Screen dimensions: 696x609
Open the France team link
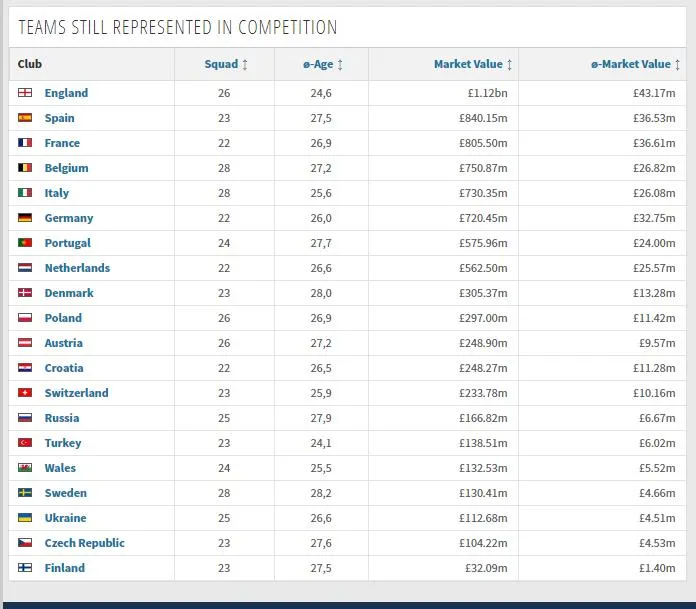pos(62,143)
